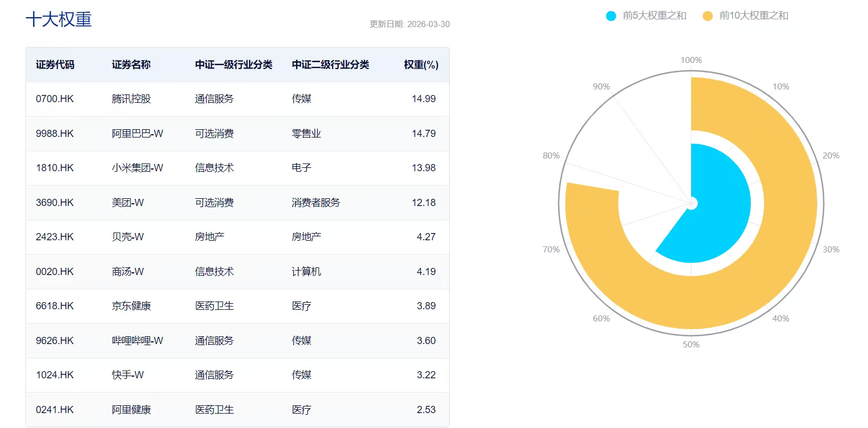Screen dimensions: 868x428
Task: Click the weight value 2.53
Action: pos(426,410)
